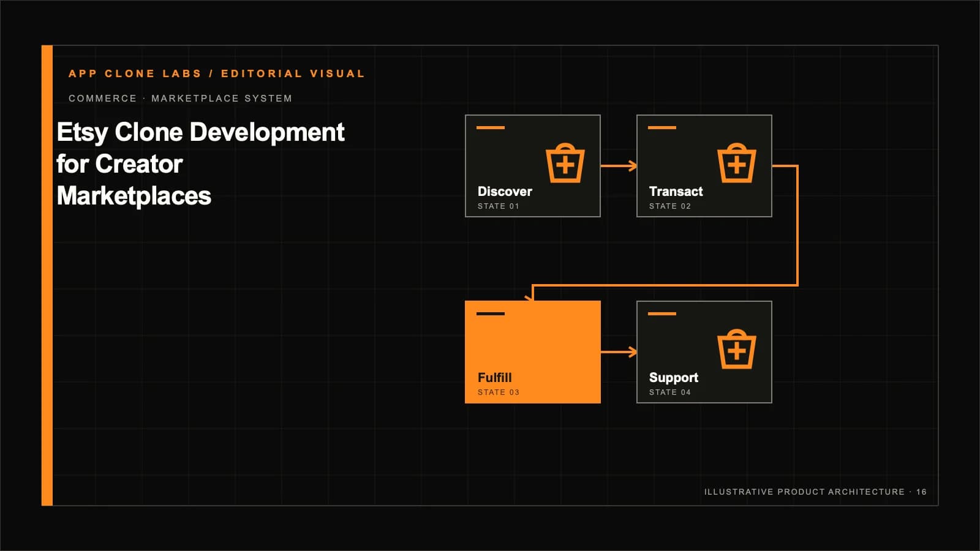Click the shopping basket icon in the Transact card

tap(736, 163)
